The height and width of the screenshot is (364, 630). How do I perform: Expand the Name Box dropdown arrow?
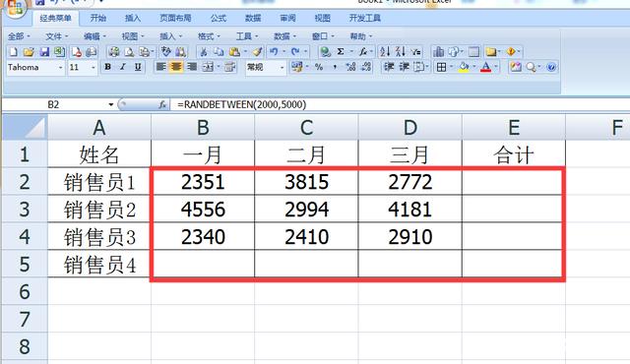coord(111,104)
